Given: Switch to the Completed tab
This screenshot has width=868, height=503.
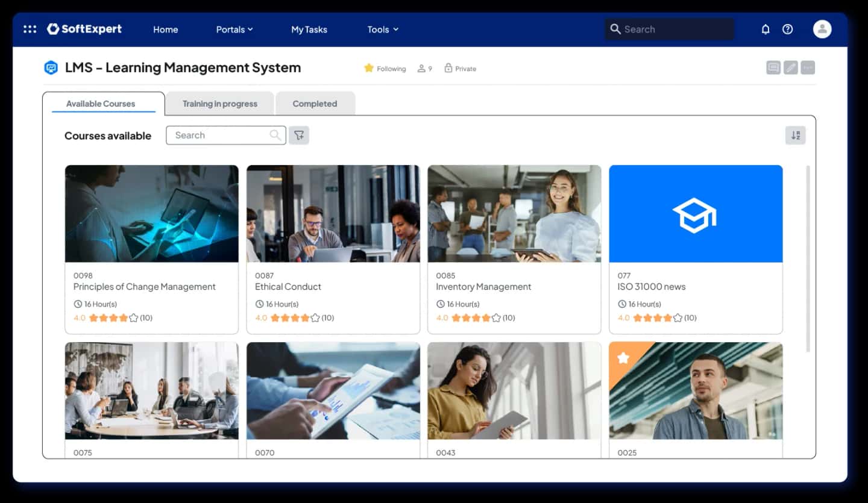Looking at the screenshot, I should [x=315, y=104].
